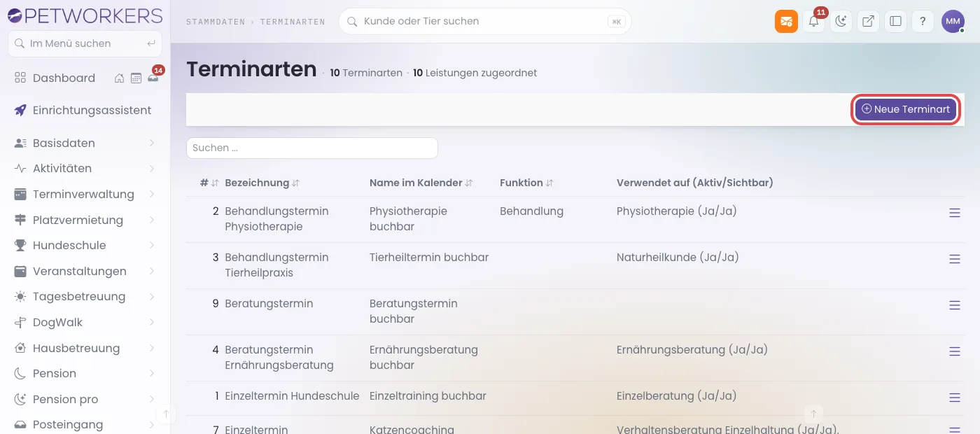Expand the Veranstaltungen menu chevron
Image resolution: width=980 pixels, height=434 pixels.
click(x=152, y=271)
